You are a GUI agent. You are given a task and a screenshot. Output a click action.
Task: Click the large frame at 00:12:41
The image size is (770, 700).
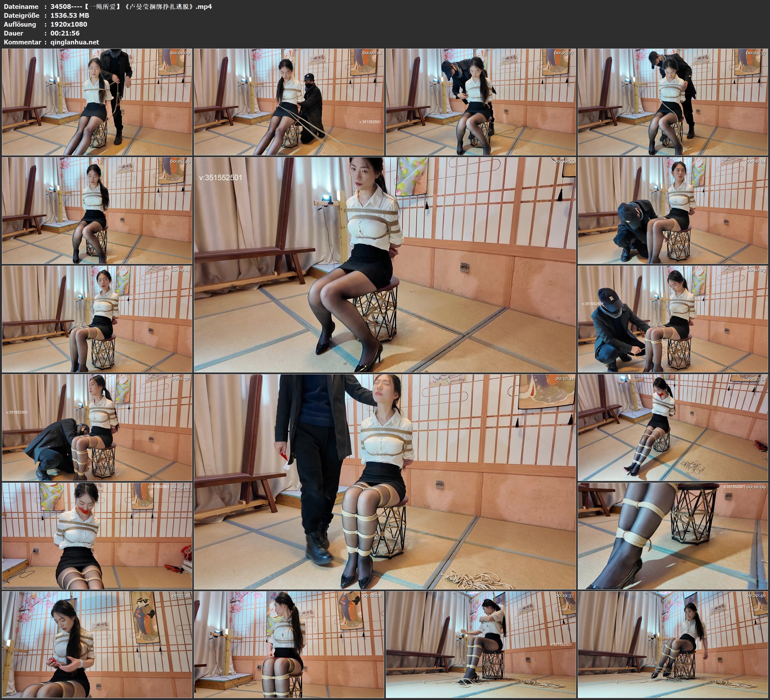click(385, 481)
